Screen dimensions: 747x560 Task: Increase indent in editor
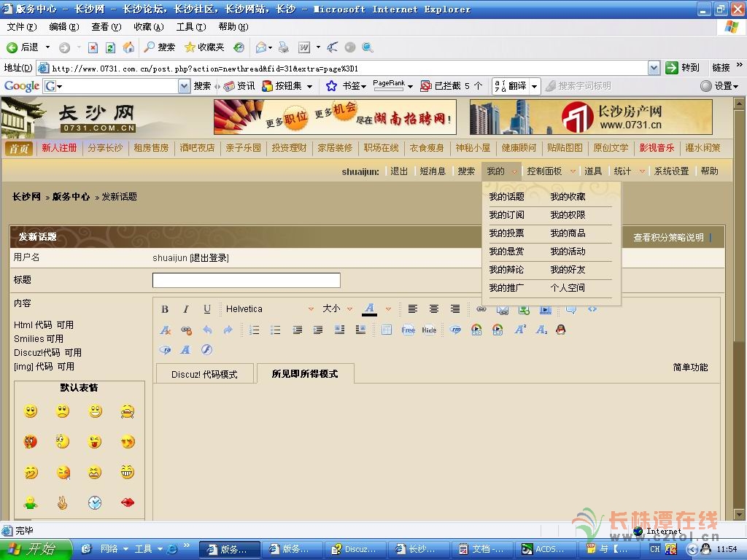pyautogui.click(x=318, y=330)
